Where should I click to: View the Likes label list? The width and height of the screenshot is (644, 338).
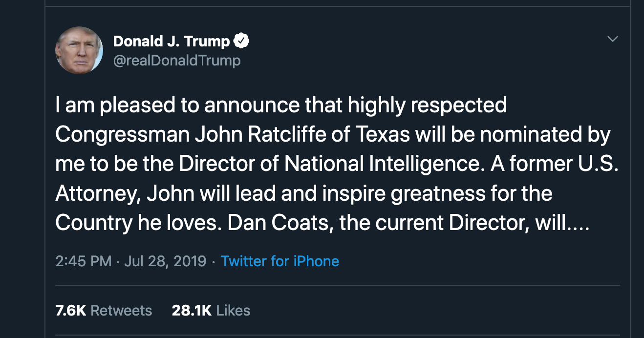point(233,311)
